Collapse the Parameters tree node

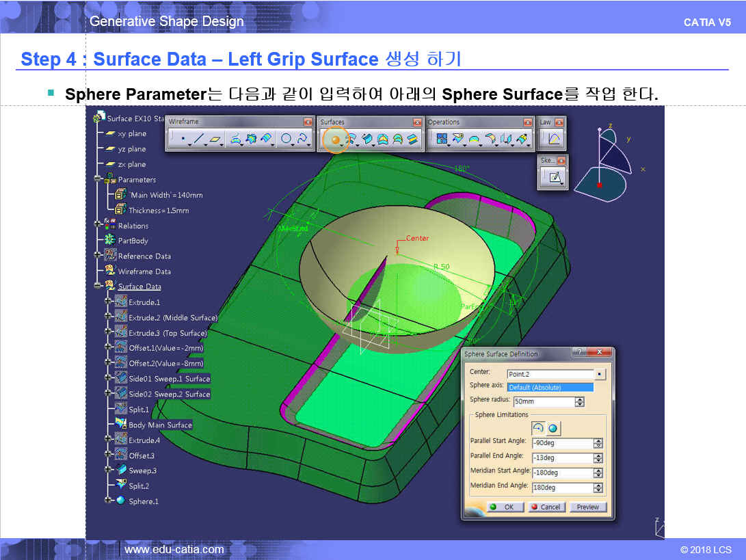(x=99, y=180)
